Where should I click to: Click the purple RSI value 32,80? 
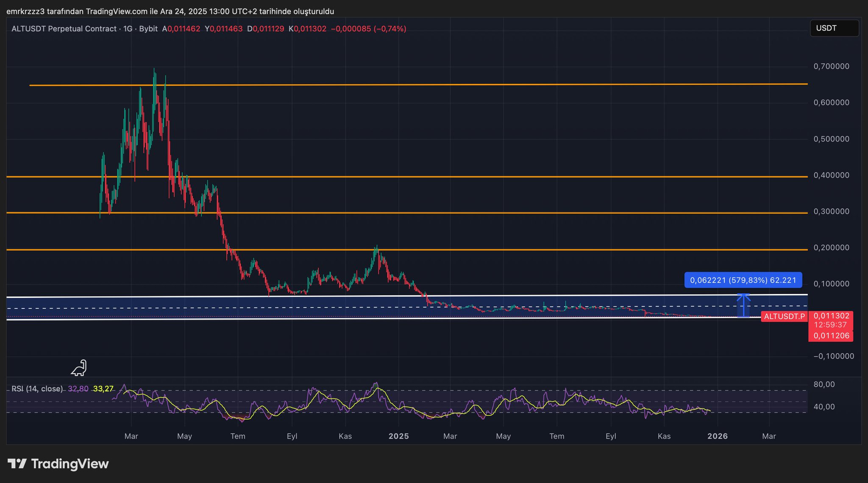(78, 389)
